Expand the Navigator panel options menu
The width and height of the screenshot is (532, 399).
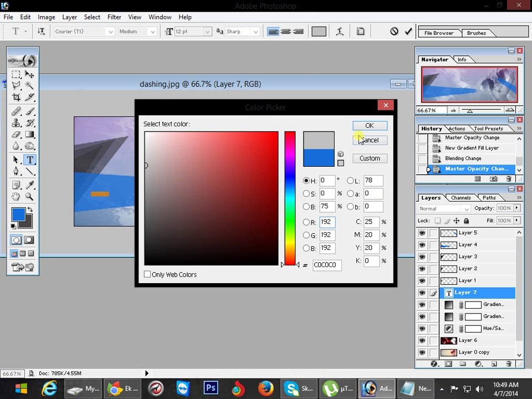[x=519, y=59]
